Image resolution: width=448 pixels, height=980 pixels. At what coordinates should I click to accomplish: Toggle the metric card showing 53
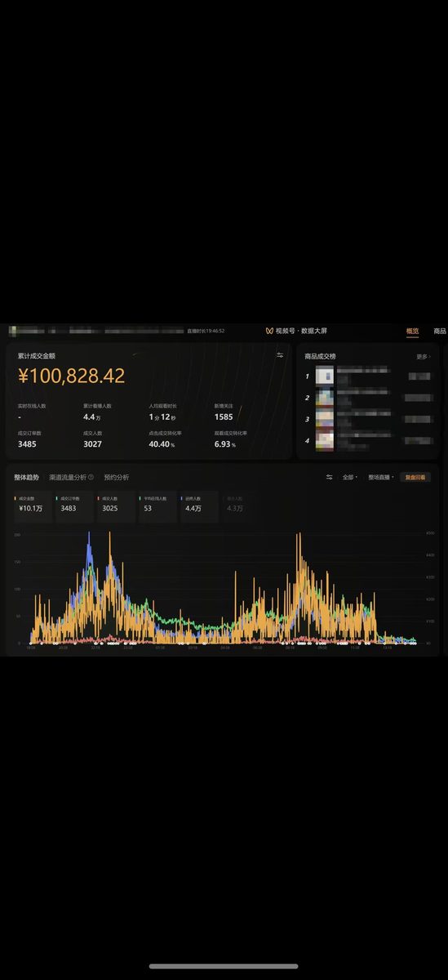pos(157,506)
